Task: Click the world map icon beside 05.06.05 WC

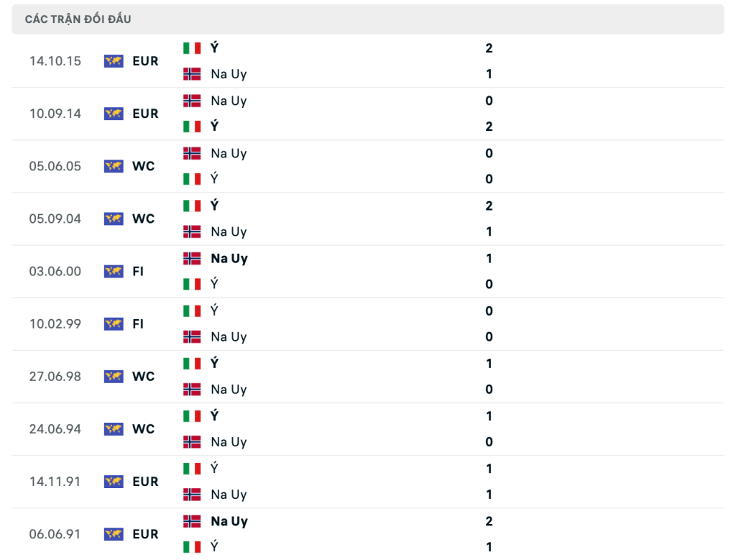Action: point(114,166)
